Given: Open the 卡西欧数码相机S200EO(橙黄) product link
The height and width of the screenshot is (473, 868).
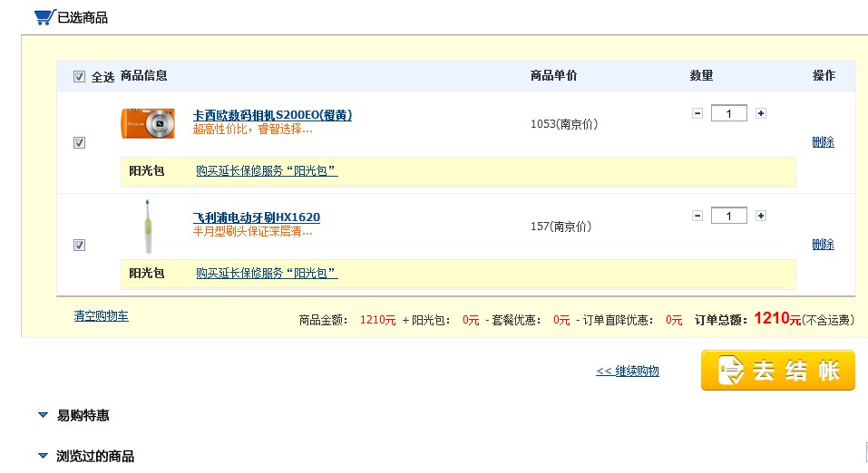Looking at the screenshot, I should (272, 115).
